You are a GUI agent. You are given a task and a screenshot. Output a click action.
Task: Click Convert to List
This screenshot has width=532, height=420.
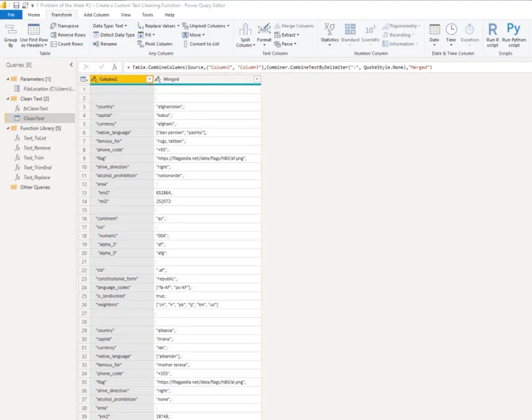click(201, 44)
